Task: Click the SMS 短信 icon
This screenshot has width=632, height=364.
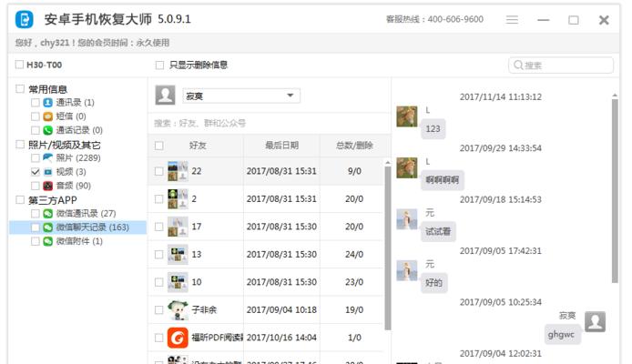Action: point(47,116)
